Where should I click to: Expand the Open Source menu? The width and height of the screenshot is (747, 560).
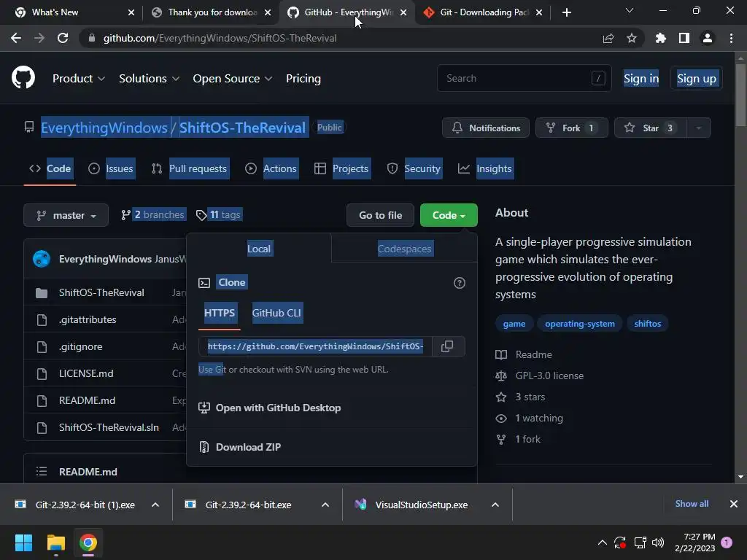233,79
